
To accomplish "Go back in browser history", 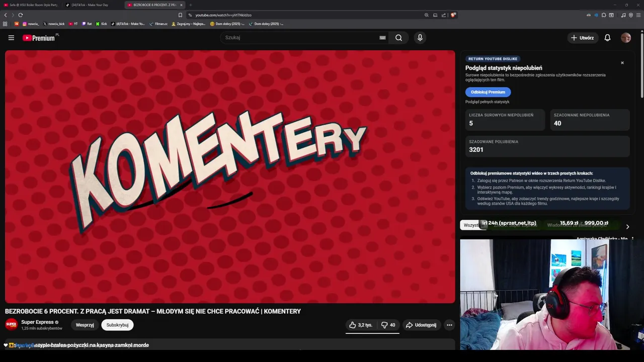I will tap(6, 15).
